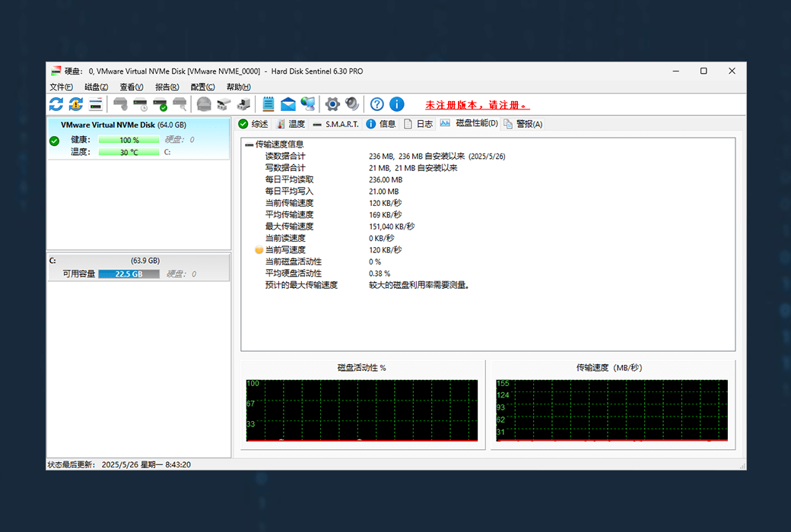Click the computer with drive toolbar icon
Image resolution: width=791 pixels, height=532 pixels.
coord(243,104)
